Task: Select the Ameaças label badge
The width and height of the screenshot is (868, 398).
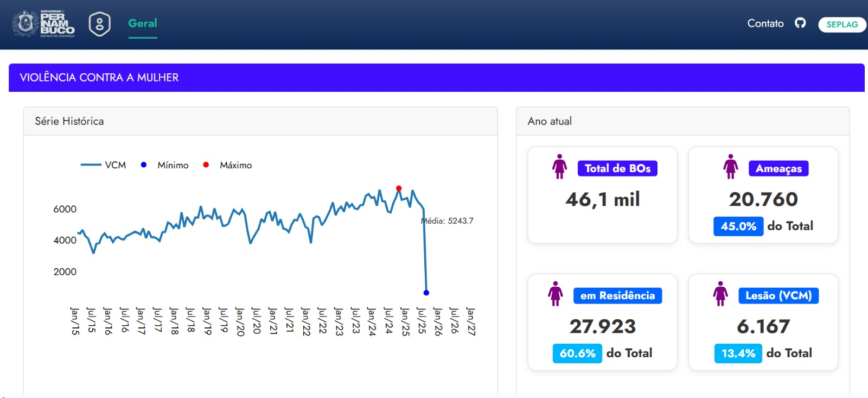Action: tap(778, 168)
